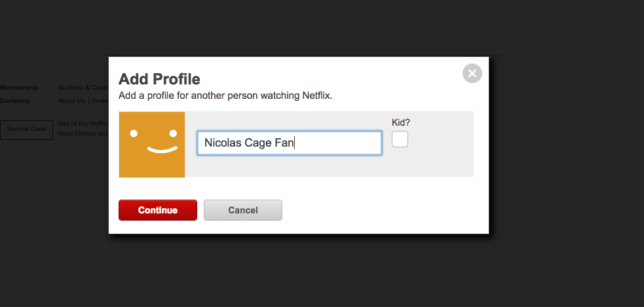644x307 pixels.
Task: Open the "Use of the Netflix" link
Action: pyautogui.click(x=83, y=123)
